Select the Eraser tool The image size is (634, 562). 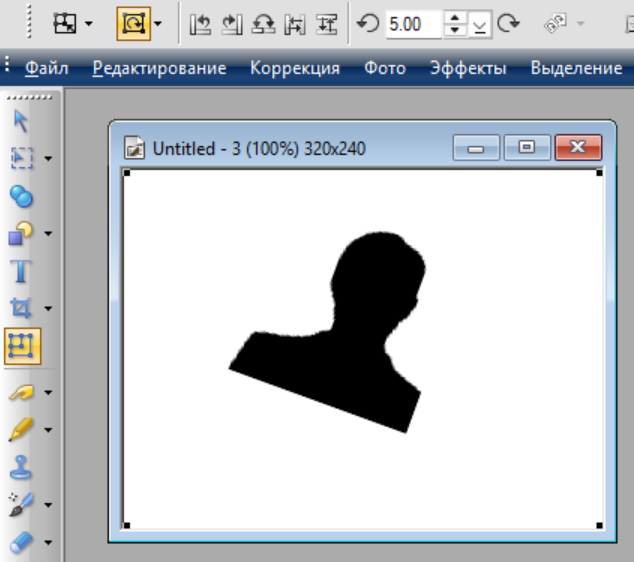(x=21, y=542)
